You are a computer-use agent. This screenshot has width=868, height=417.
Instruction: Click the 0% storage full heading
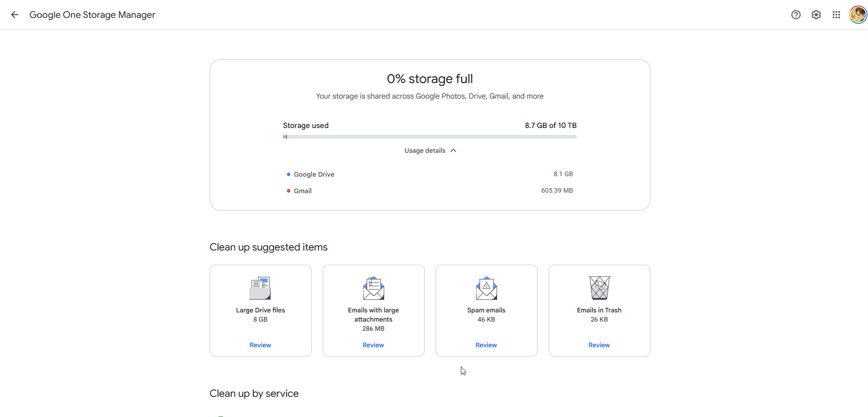(x=430, y=79)
